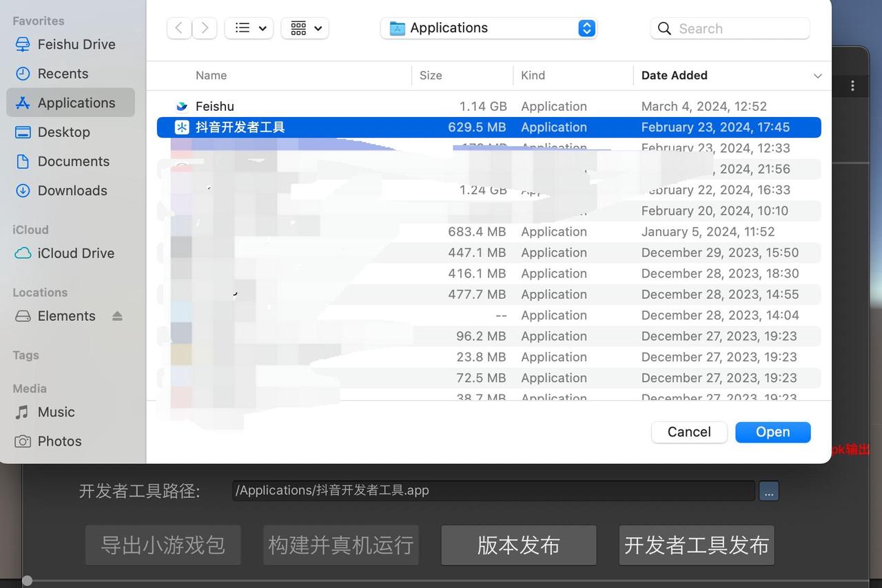
Task: Select Recents in Favorites
Action: tap(70, 74)
